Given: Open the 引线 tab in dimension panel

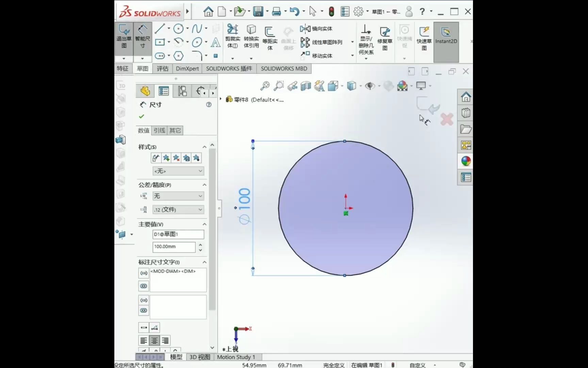Looking at the screenshot, I should [159, 130].
